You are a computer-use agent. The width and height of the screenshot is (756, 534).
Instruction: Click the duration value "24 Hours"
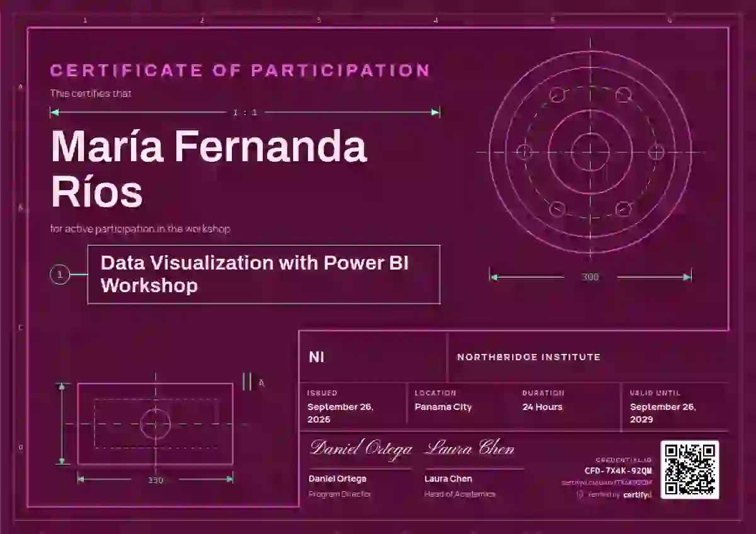point(542,407)
